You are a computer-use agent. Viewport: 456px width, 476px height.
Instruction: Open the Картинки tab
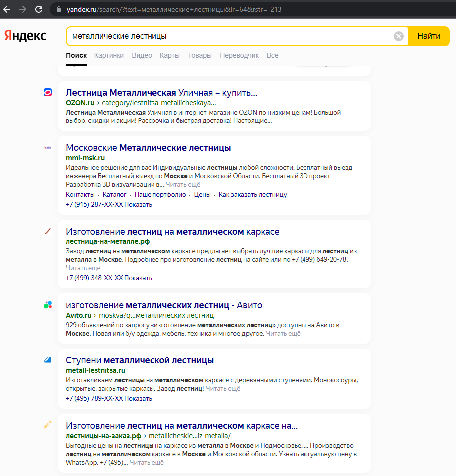click(x=109, y=55)
